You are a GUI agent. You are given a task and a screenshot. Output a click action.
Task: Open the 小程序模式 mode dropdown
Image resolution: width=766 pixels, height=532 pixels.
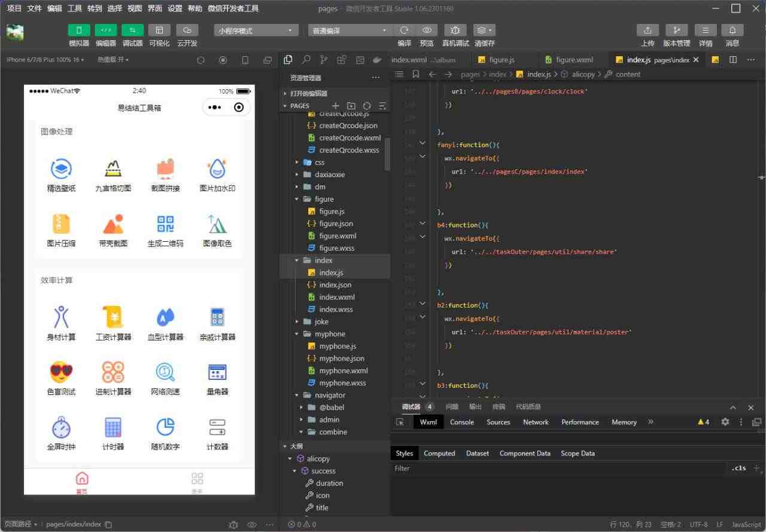click(256, 31)
